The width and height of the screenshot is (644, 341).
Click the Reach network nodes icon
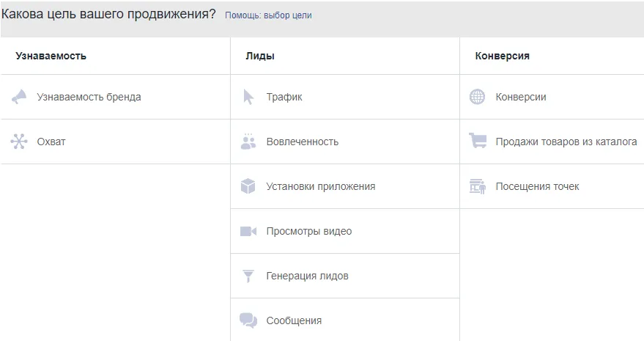pos(19,142)
